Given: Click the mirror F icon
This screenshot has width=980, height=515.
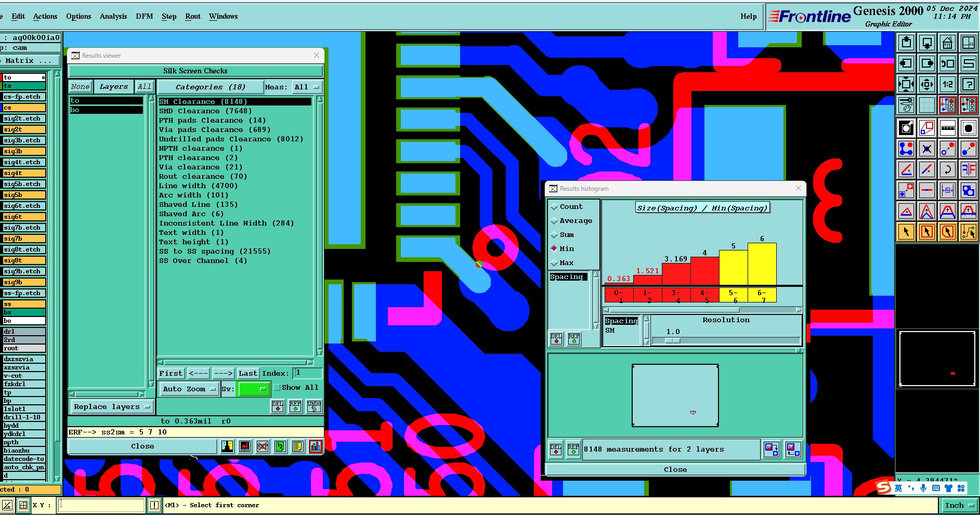Looking at the screenshot, I should click(969, 169).
